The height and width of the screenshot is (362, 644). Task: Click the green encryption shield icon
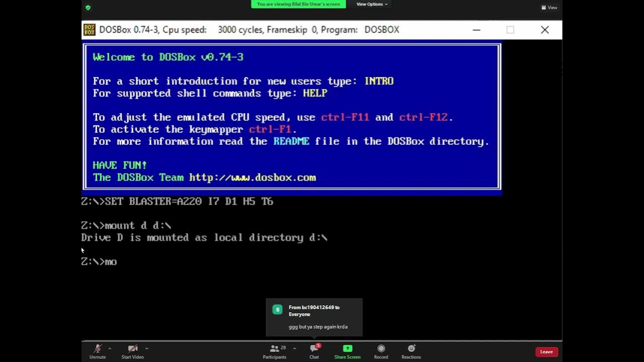(x=88, y=8)
